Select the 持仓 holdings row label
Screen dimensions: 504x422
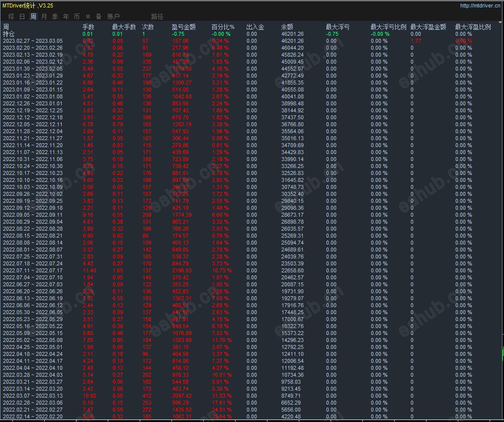point(8,34)
